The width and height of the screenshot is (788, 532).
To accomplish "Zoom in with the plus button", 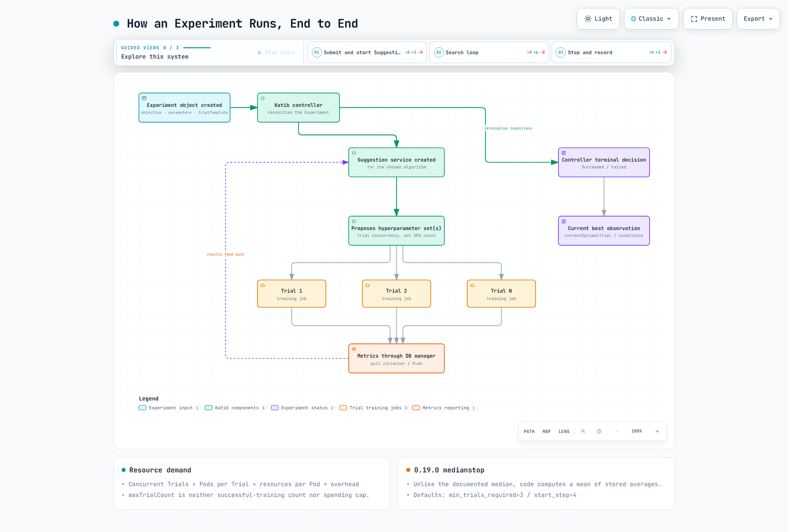I will (657, 432).
